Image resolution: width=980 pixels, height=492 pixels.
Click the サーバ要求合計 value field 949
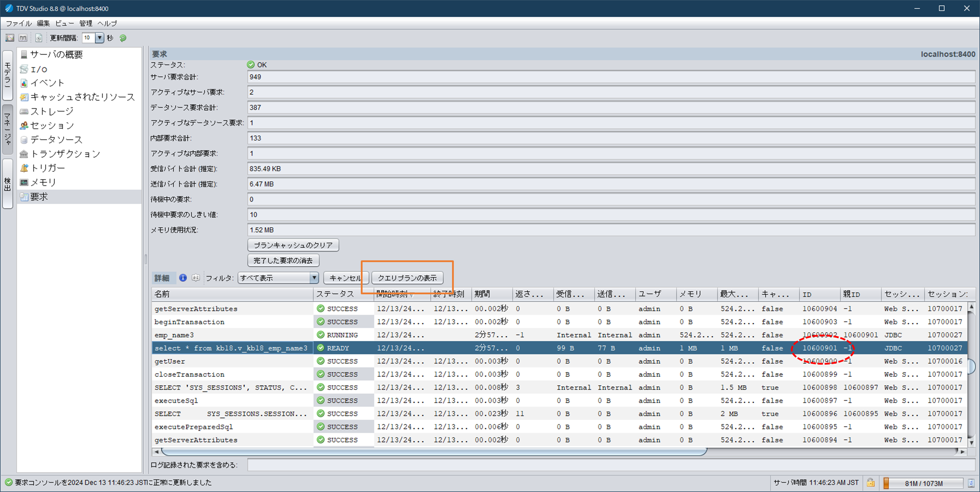(x=611, y=77)
